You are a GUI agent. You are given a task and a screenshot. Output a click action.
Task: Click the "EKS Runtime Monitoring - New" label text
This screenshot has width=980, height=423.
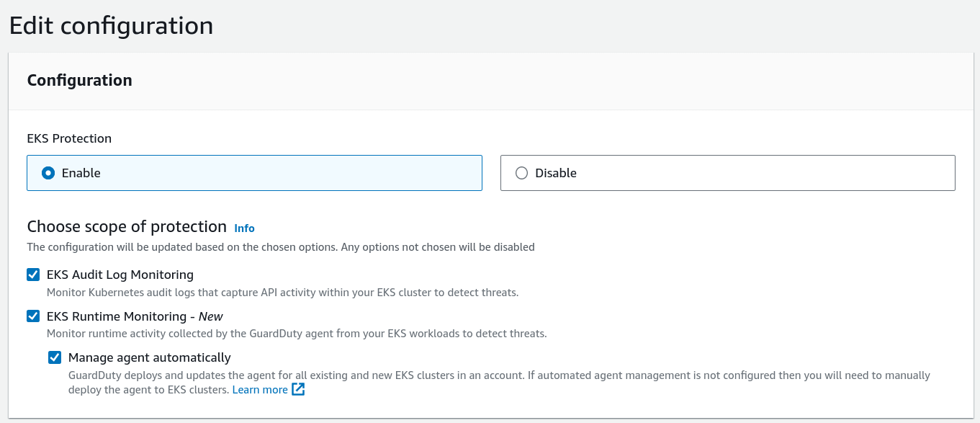(x=135, y=316)
